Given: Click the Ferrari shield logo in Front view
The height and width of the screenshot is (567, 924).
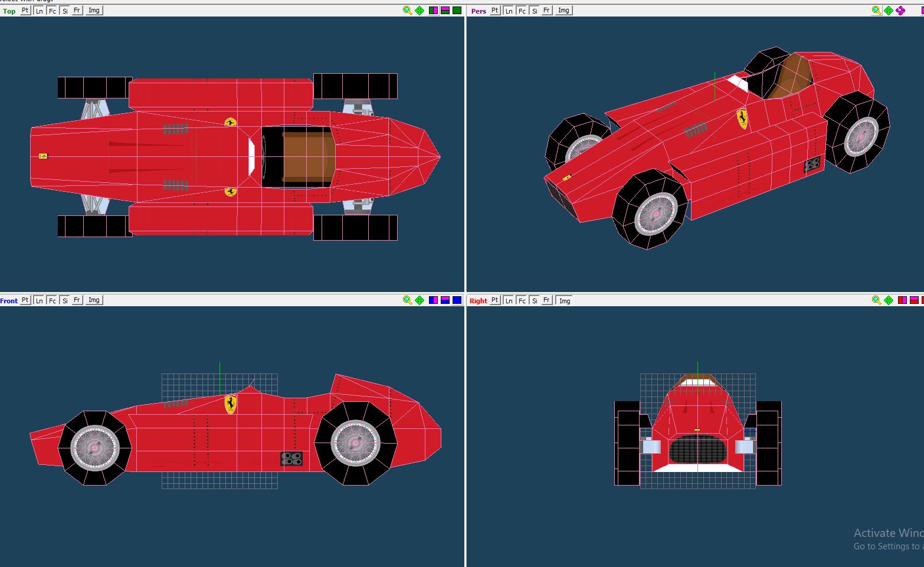Looking at the screenshot, I should tap(231, 404).
